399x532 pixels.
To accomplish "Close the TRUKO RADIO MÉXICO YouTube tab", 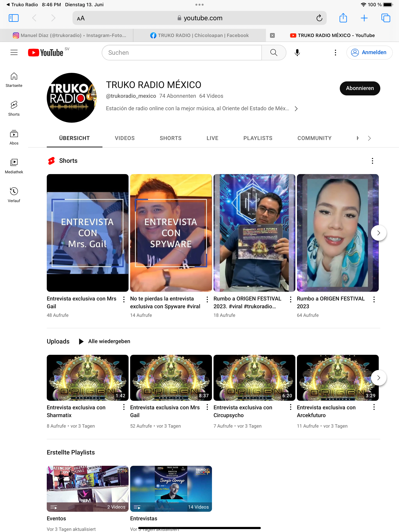I will [272, 35].
